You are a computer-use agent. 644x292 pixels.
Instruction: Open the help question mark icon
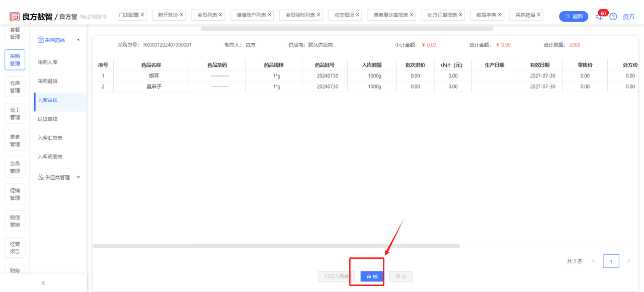click(613, 17)
